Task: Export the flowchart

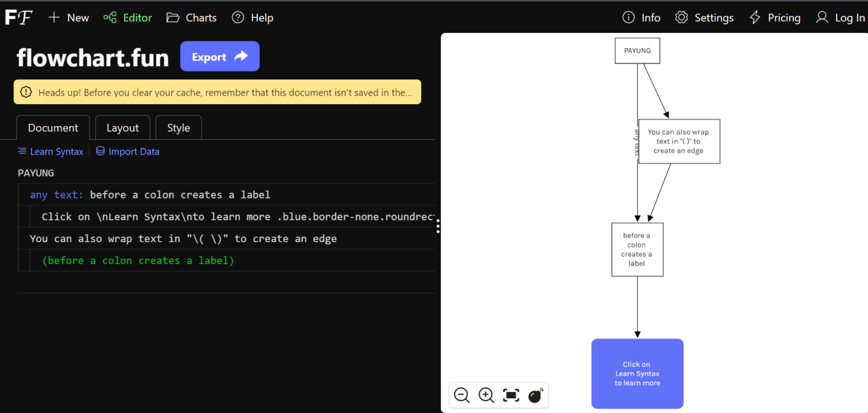Action: click(219, 56)
